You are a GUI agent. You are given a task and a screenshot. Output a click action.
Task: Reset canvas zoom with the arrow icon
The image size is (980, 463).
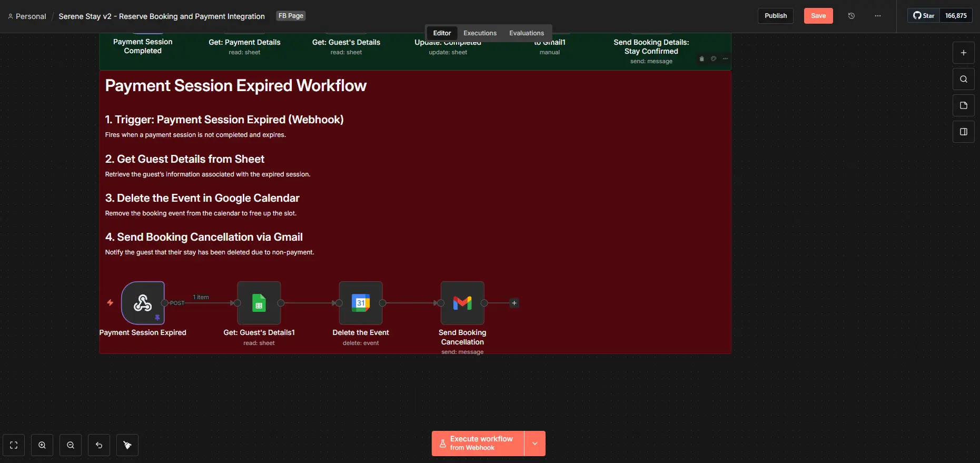click(x=99, y=445)
